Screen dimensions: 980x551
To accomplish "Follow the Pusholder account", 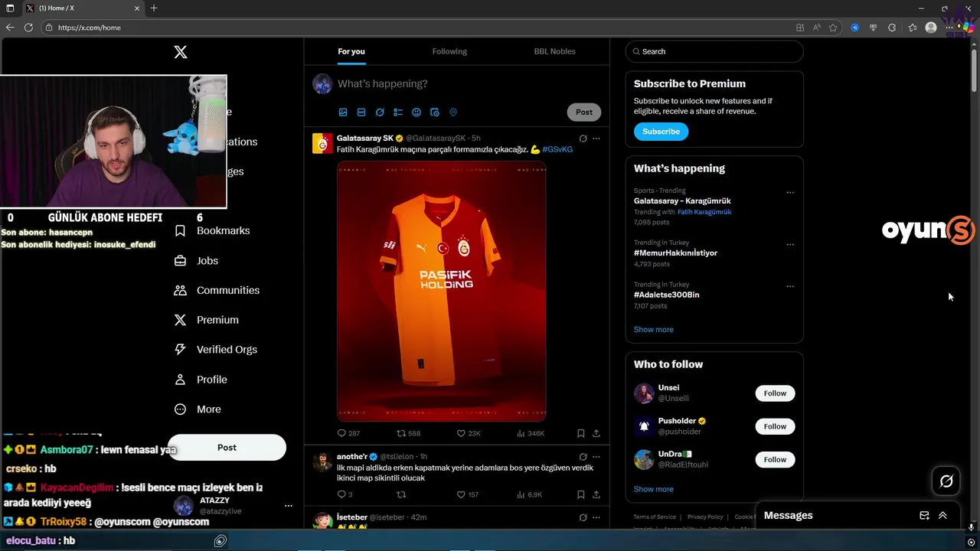I will coord(775,426).
